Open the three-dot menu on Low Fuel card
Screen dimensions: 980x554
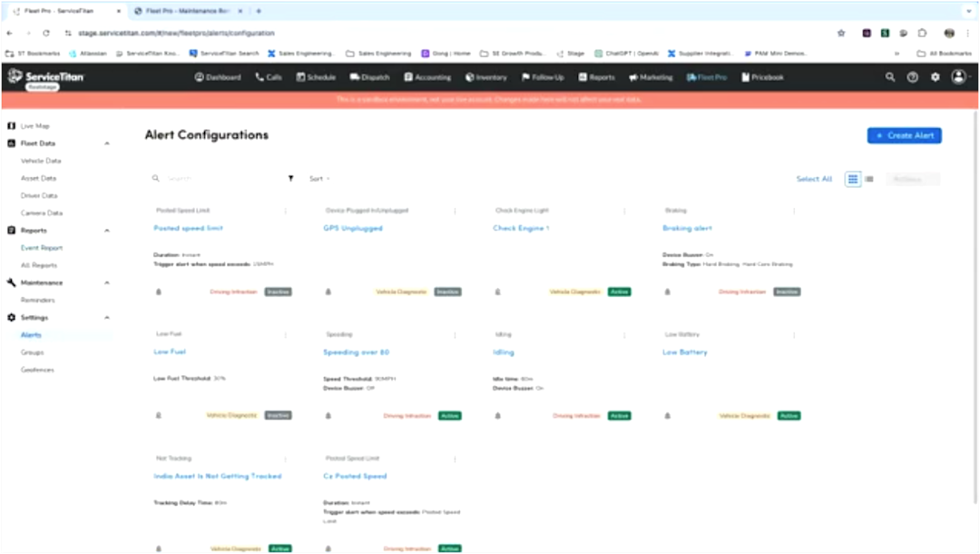286,335
